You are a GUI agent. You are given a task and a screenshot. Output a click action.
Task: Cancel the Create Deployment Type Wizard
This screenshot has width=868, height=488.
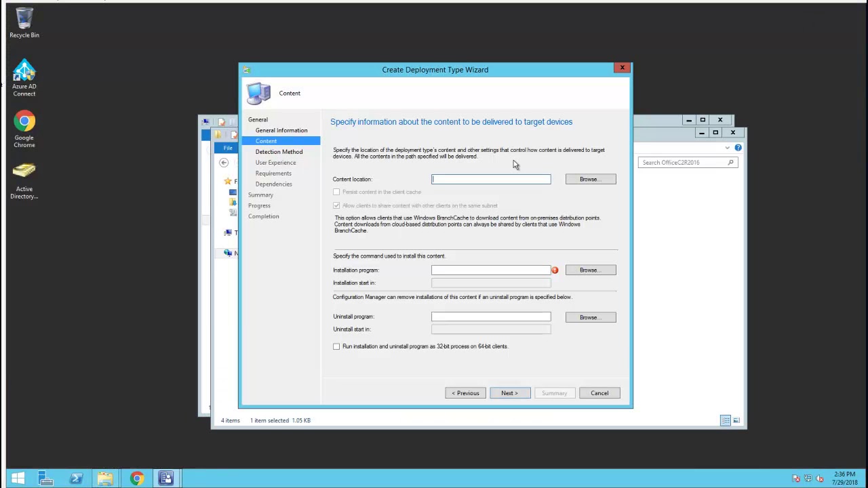(599, 393)
